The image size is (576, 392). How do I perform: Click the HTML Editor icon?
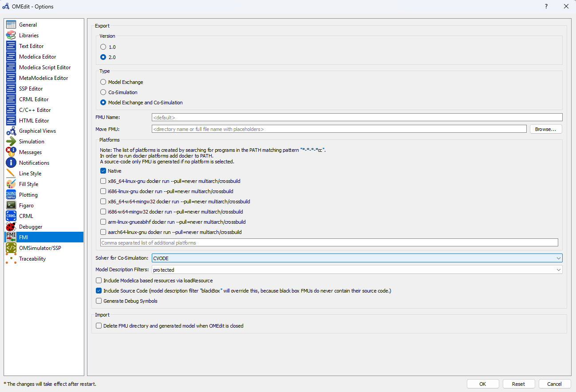11,121
